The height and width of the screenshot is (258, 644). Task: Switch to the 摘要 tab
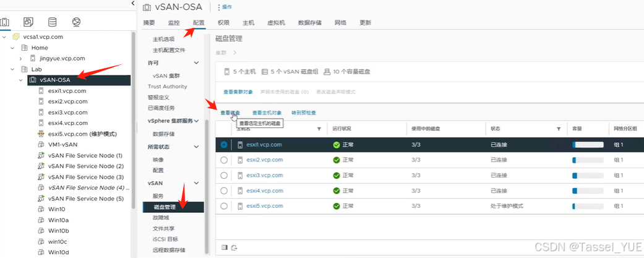click(x=149, y=23)
